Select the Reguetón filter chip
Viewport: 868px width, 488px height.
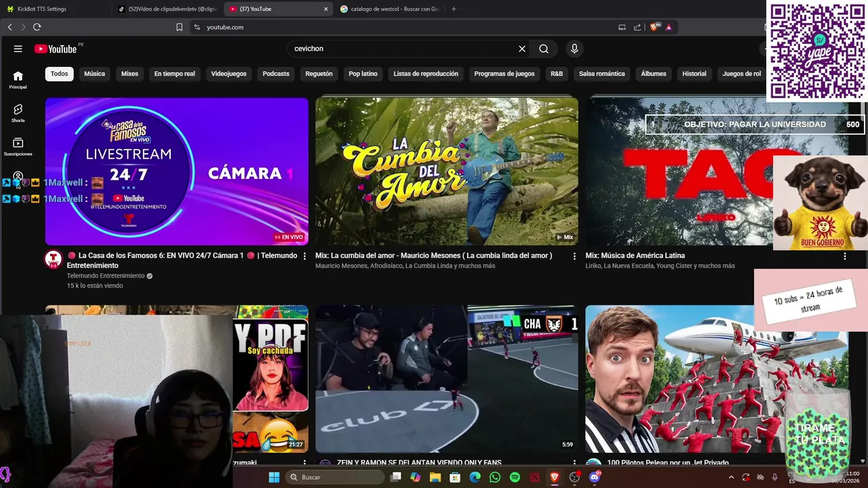pyautogui.click(x=319, y=73)
